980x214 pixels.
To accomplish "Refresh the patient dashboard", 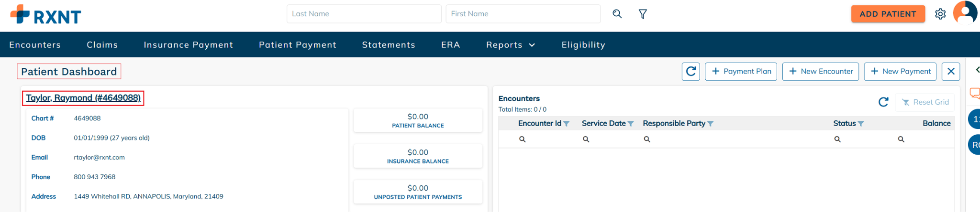I will [691, 72].
